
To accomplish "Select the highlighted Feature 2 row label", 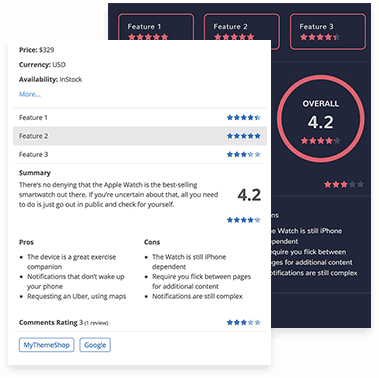I will [x=33, y=136].
